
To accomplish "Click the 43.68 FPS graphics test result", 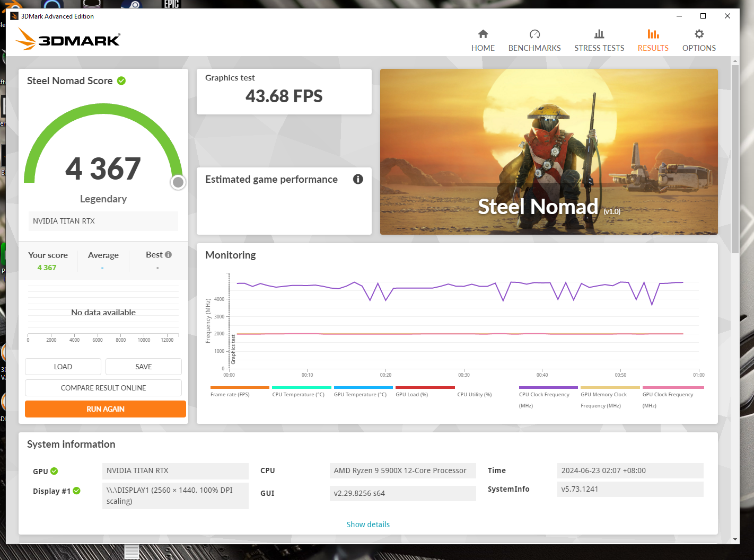I will (x=284, y=96).
